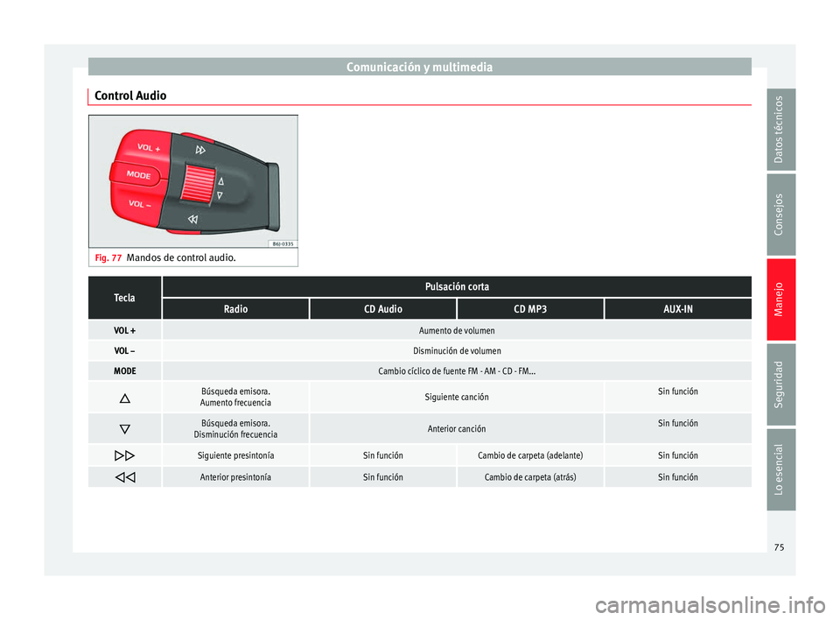
Task: Click VOL – button in control image
Action: click(140, 204)
